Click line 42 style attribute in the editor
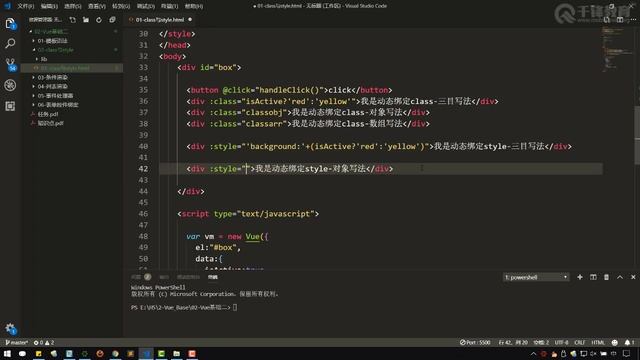The height and width of the screenshot is (360, 640). point(231,169)
